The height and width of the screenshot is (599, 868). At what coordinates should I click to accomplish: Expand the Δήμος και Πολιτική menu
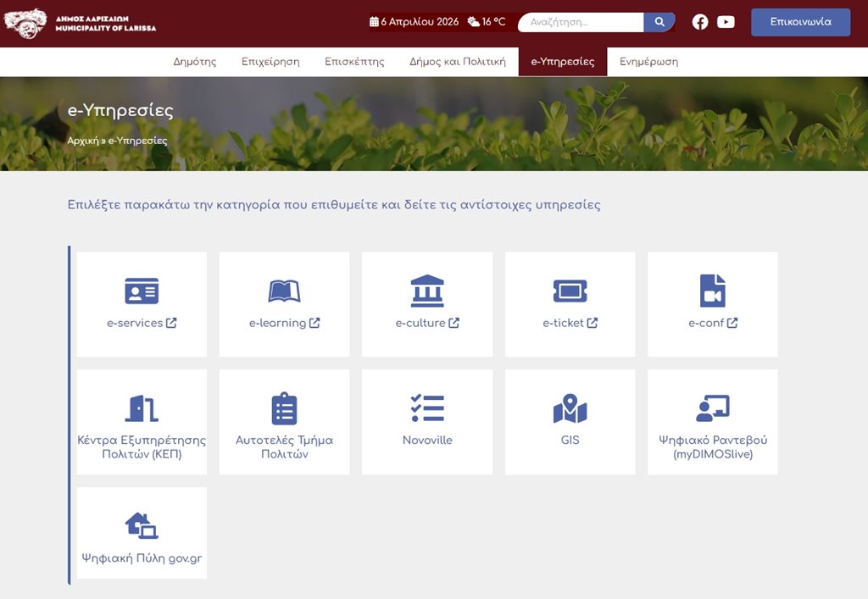pos(458,62)
